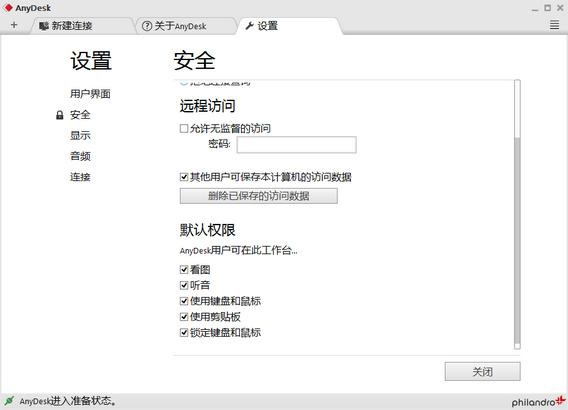Uncheck 其他用户可保存本计算机的访问数据
Image resolution: width=568 pixels, height=410 pixels.
pyautogui.click(x=184, y=177)
